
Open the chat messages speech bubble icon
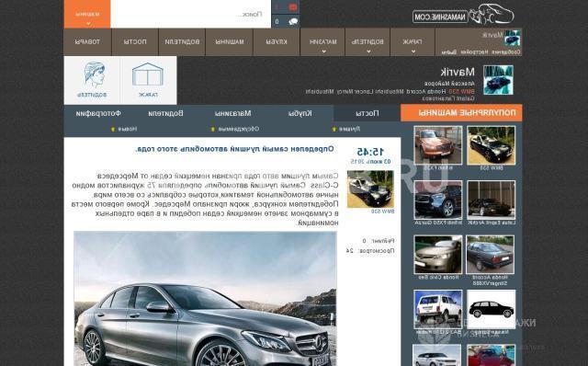(293, 22)
